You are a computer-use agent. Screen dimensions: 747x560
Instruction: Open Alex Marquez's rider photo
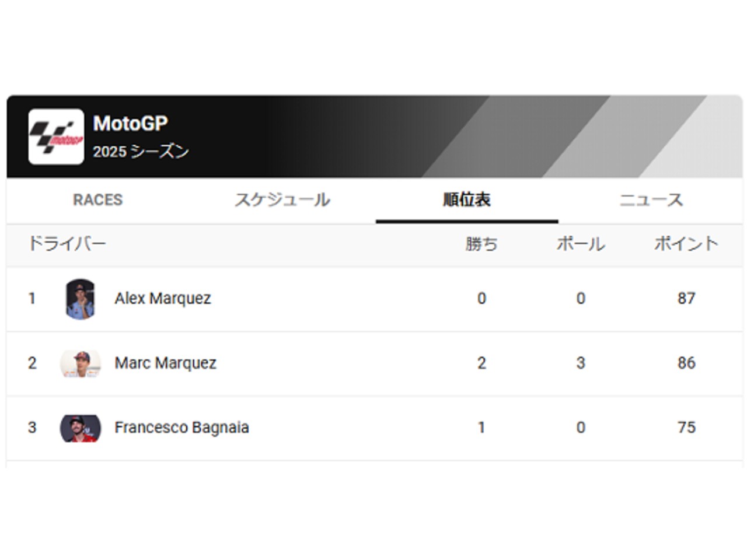81,299
